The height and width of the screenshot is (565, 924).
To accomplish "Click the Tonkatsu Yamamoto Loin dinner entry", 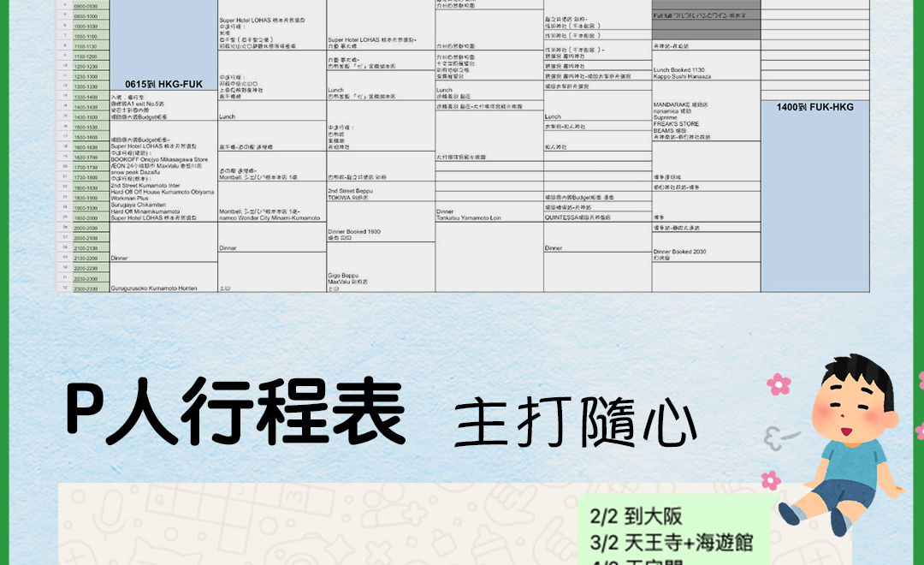I will [x=489, y=214].
